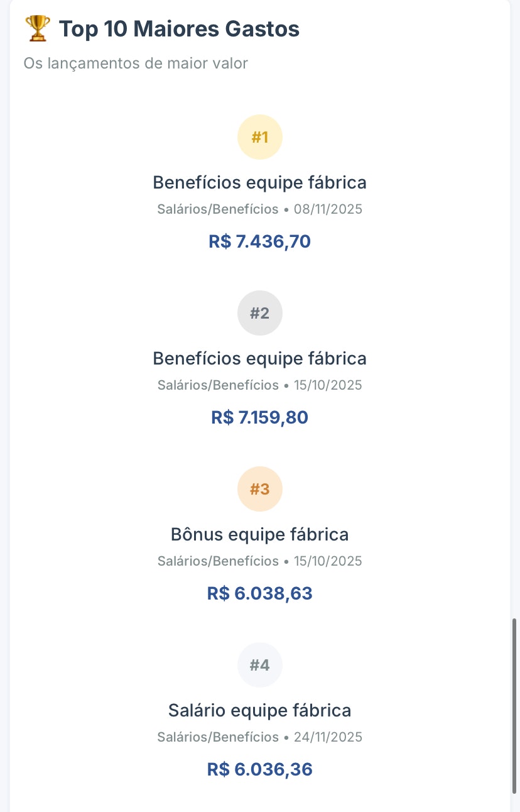Select the R$ 7.159,80 amount
The image size is (520, 812).
tap(260, 417)
